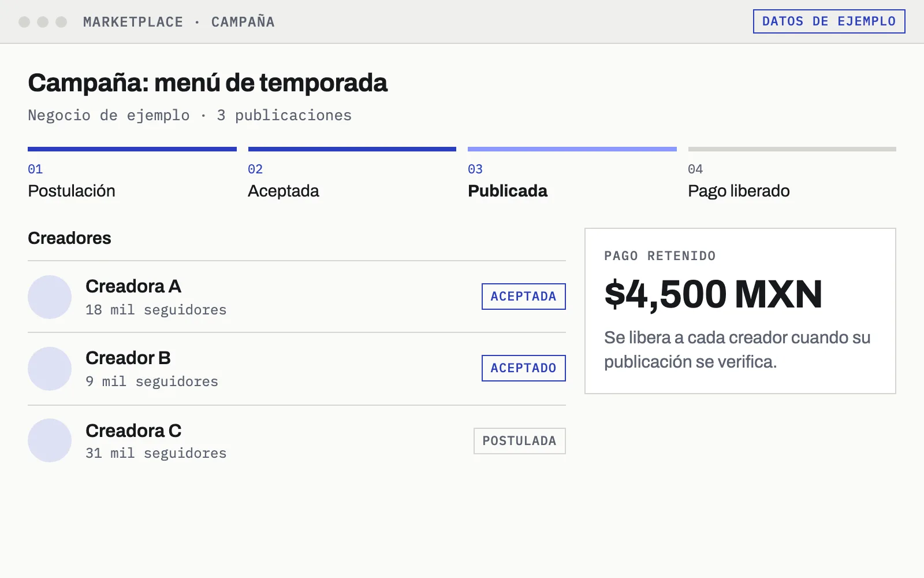The height and width of the screenshot is (578, 924).
Task: Click Creadora C's avatar circle
Action: (50, 440)
